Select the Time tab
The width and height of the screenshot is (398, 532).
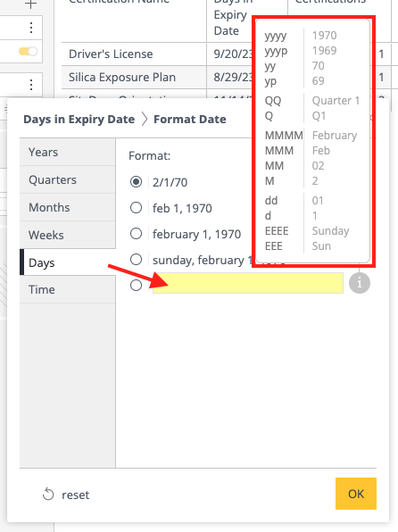pos(68,289)
